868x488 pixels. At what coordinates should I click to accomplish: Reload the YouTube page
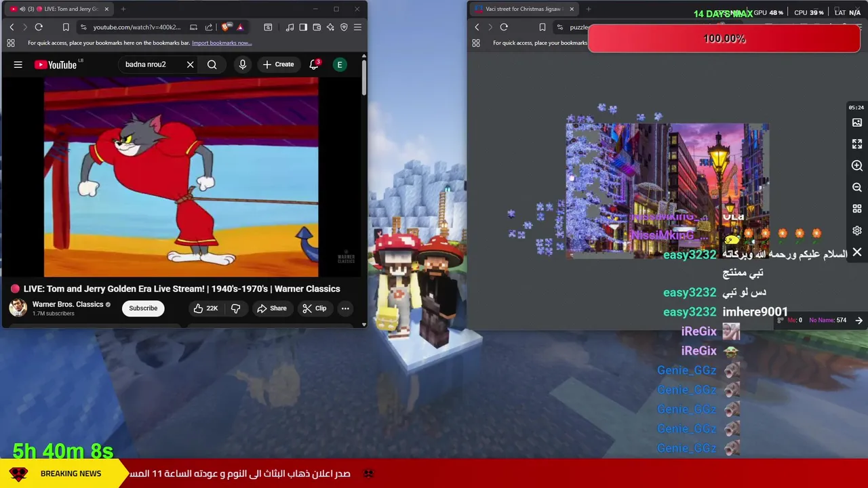(x=39, y=27)
